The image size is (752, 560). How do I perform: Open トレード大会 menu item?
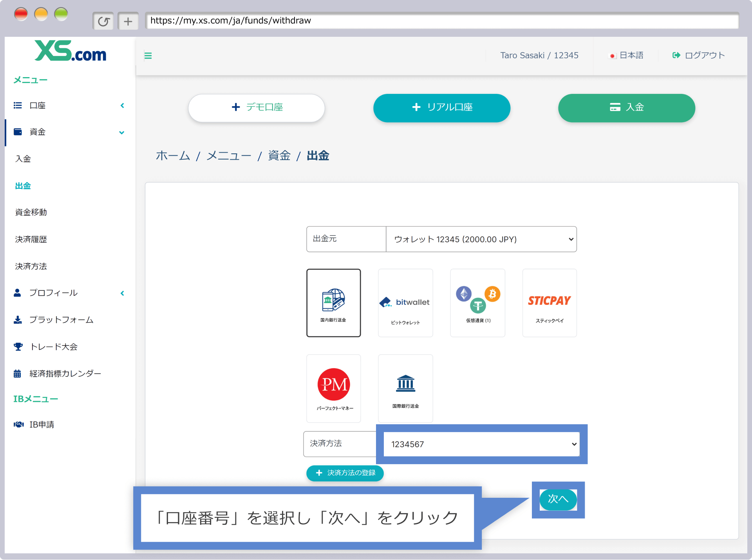click(x=54, y=347)
